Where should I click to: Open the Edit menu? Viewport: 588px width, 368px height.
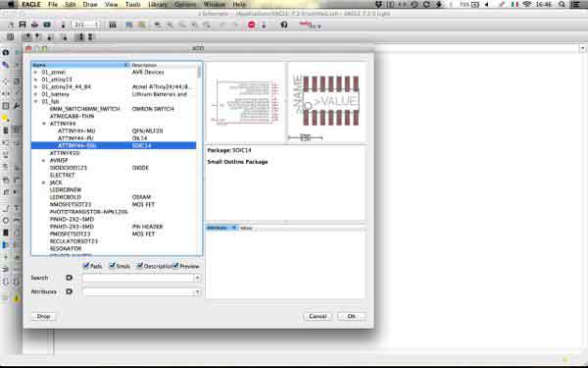tap(71, 5)
